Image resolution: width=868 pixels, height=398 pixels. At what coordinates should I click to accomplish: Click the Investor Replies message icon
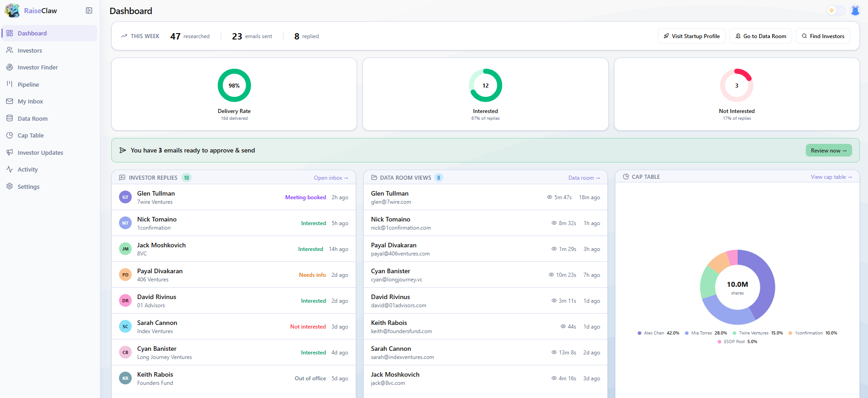pos(122,177)
